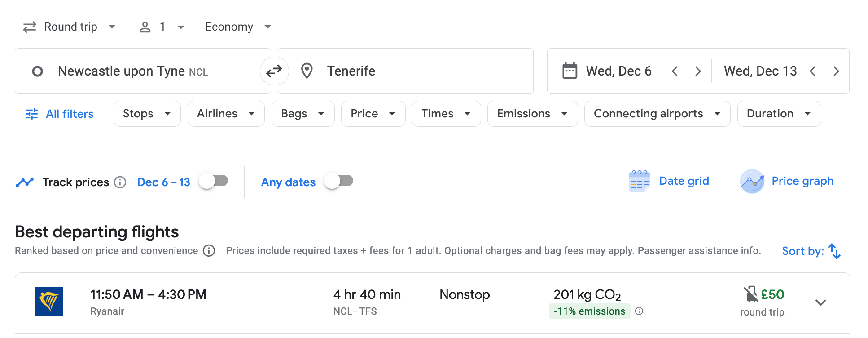
Task: Open the Stops filter menu
Action: 147,114
